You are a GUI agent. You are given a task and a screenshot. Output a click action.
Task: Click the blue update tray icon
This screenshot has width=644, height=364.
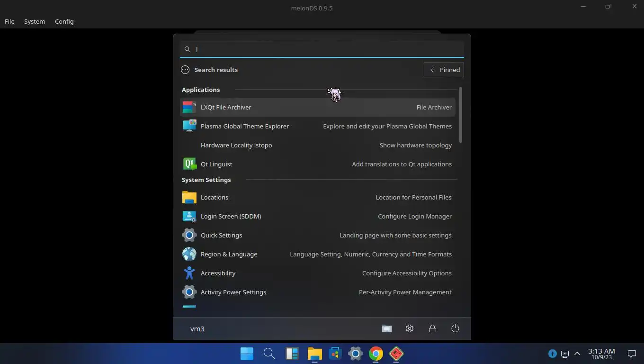552,354
